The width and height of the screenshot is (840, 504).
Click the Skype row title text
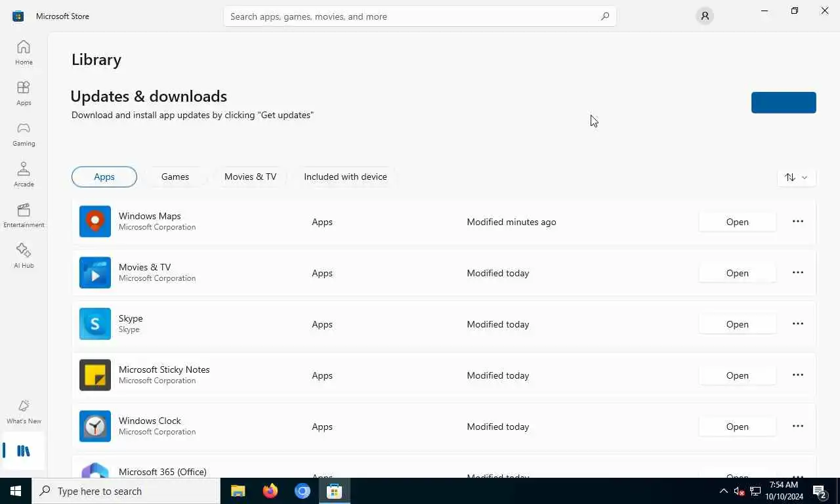(x=131, y=318)
